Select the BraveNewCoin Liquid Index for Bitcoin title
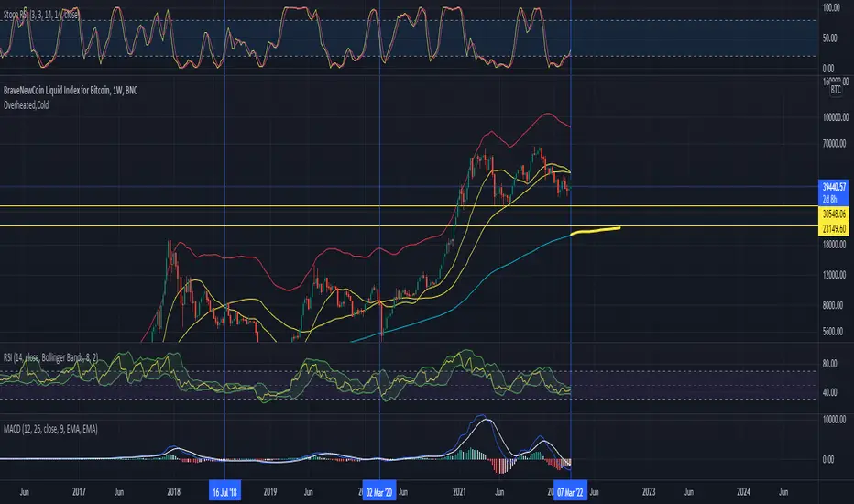The image size is (854, 504). tap(71, 91)
